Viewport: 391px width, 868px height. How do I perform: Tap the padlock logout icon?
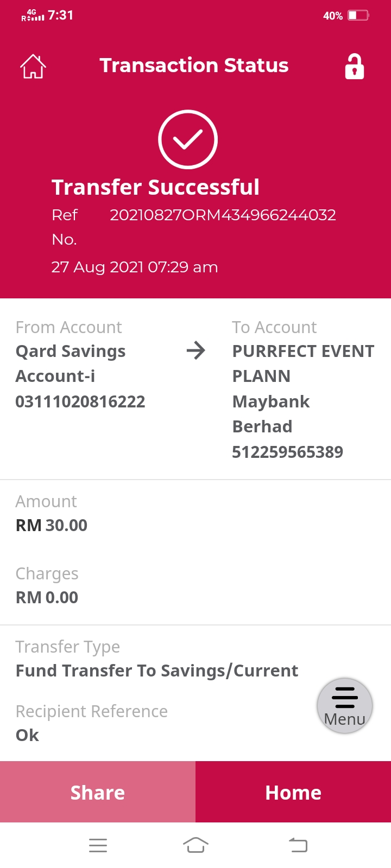click(355, 67)
